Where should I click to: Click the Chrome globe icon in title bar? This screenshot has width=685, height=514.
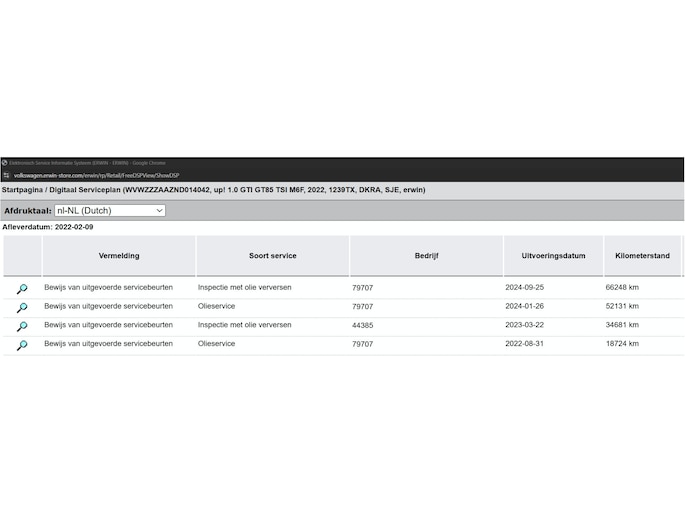[x=5, y=163]
